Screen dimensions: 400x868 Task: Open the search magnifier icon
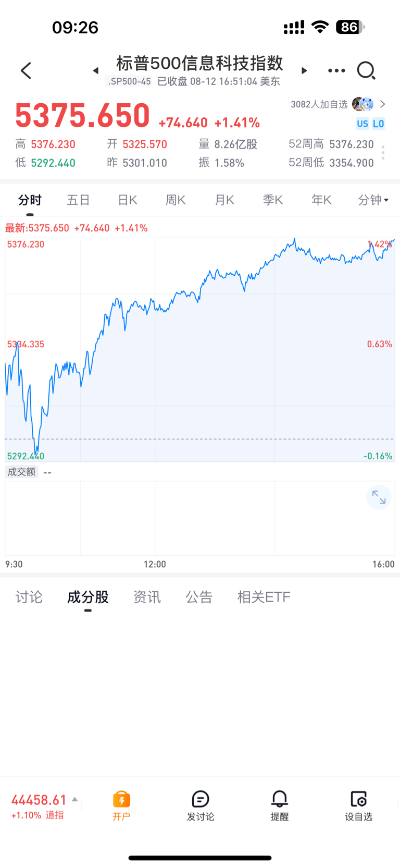tap(366, 70)
